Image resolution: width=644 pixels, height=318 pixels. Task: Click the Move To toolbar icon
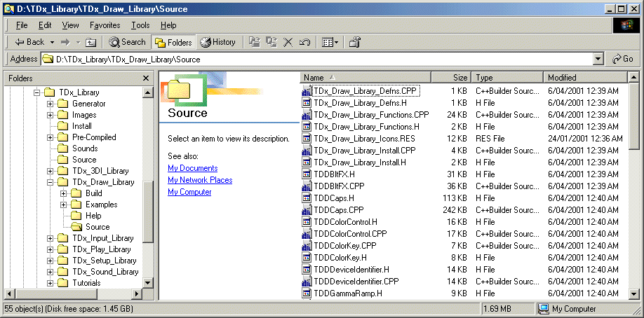[254, 42]
